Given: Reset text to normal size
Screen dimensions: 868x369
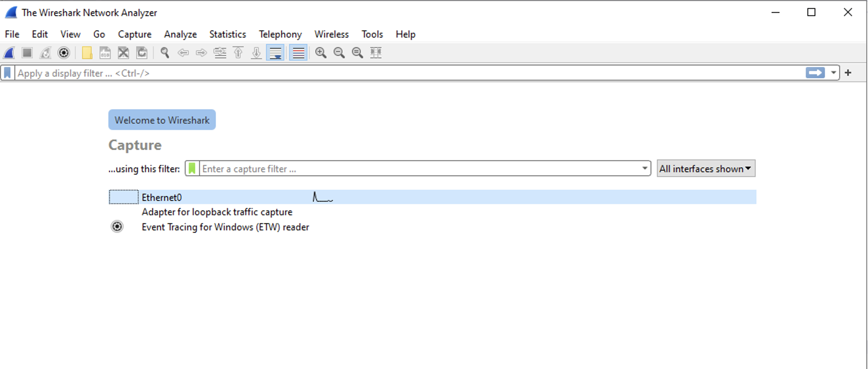Looking at the screenshot, I should pos(358,53).
